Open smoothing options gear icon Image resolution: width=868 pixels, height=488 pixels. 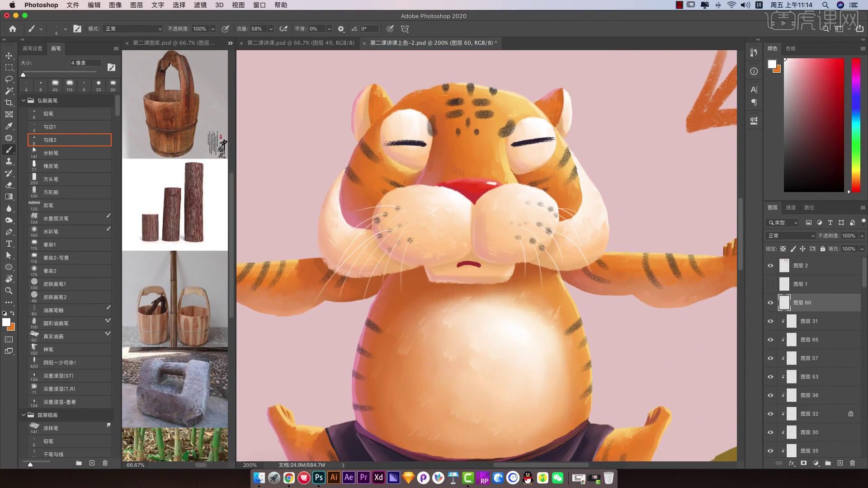point(341,28)
